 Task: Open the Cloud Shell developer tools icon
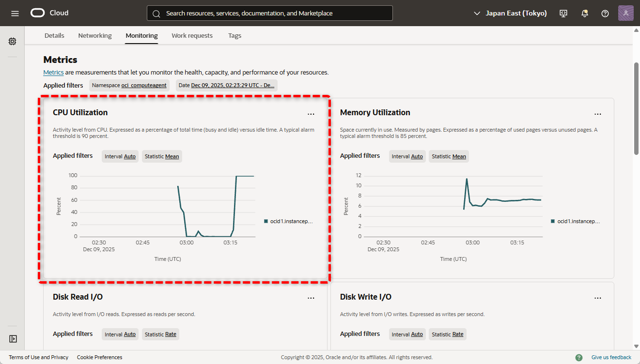pos(563,14)
